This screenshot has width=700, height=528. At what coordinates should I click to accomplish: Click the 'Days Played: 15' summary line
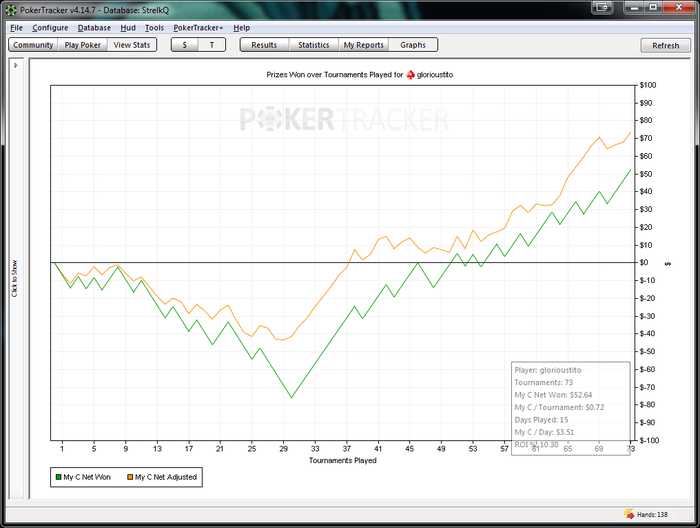541,420
